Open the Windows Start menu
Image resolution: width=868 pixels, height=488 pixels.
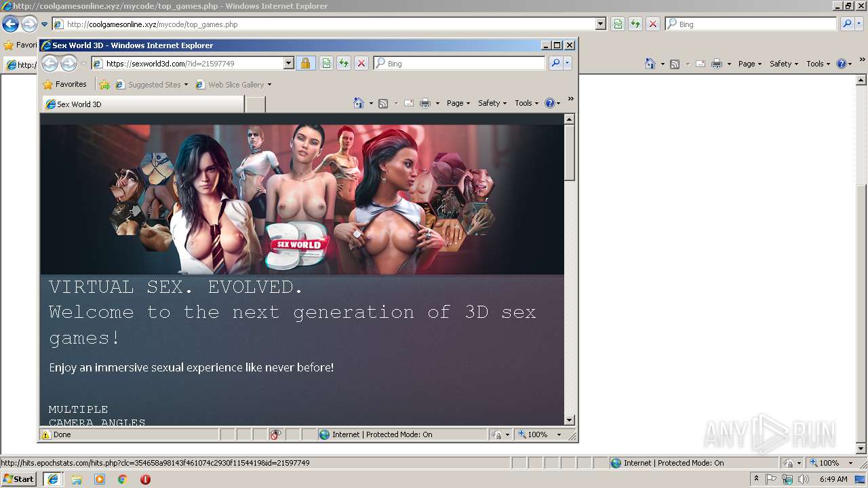pyautogui.click(x=19, y=479)
